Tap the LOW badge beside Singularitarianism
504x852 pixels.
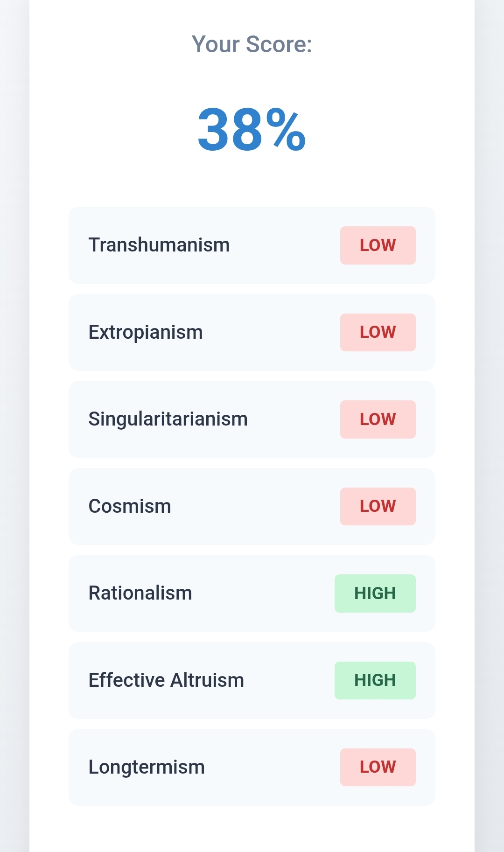click(x=378, y=419)
